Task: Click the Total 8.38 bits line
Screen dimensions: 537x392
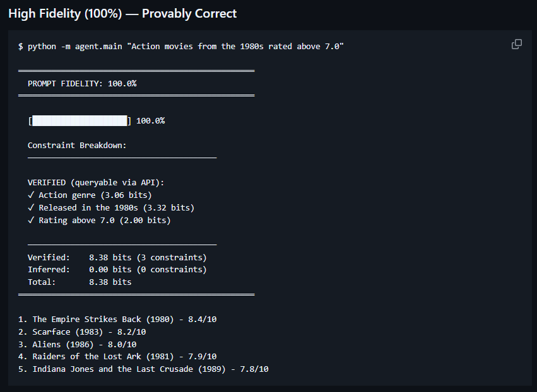Action: coord(80,282)
